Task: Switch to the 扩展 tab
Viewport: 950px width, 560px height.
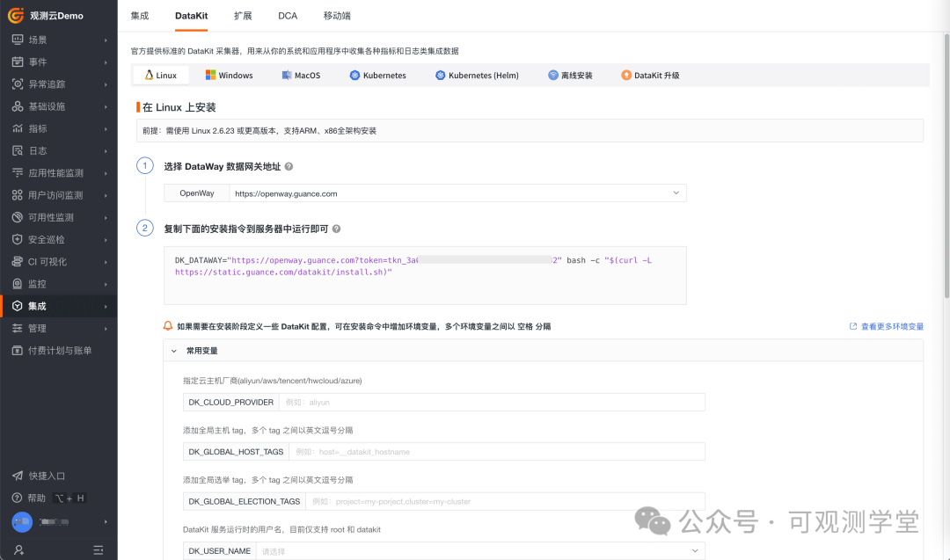Action: coord(243,16)
